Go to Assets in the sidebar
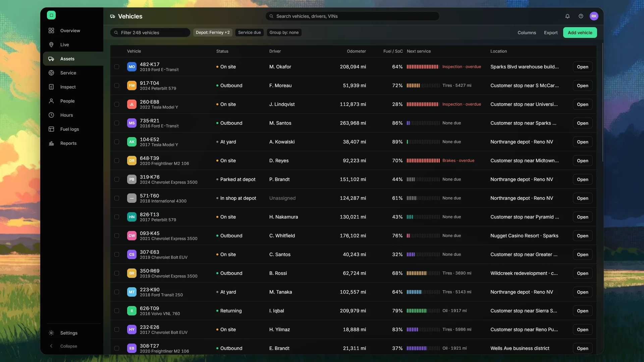This screenshot has width=644, height=362. [73, 59]
